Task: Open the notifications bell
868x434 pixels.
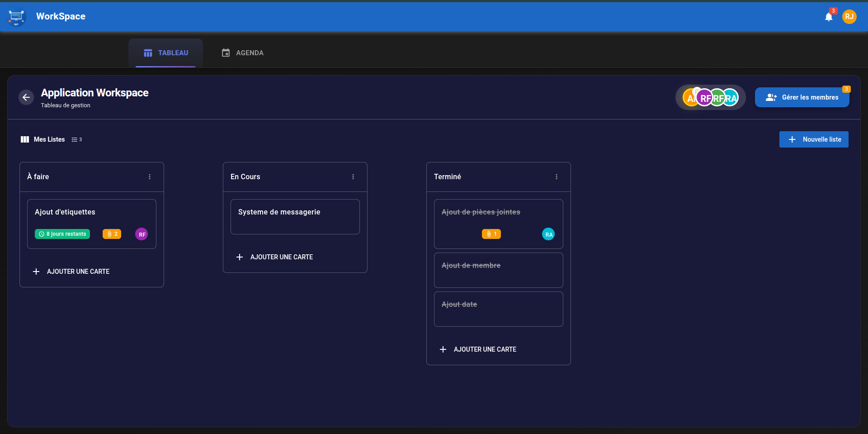Action: (828, 17)
